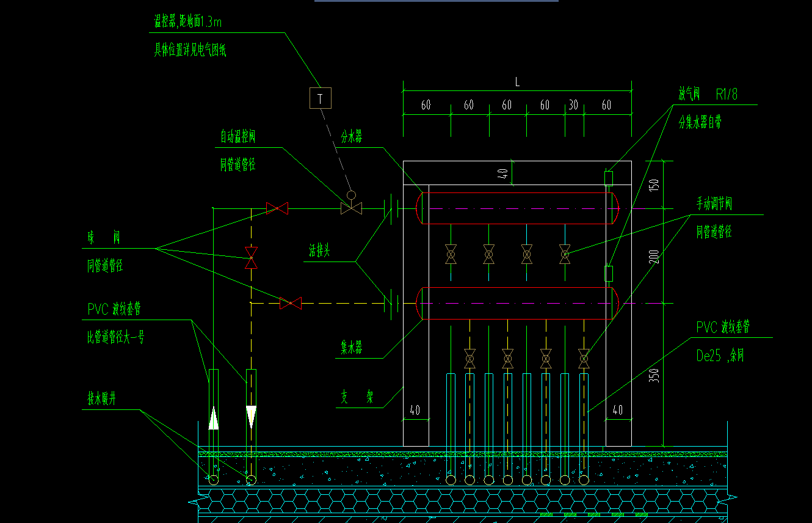Screen dimensions: 812x523
Task: Click the 具体位置详见电气图纸 note
Action: click(x=190, y=51)
